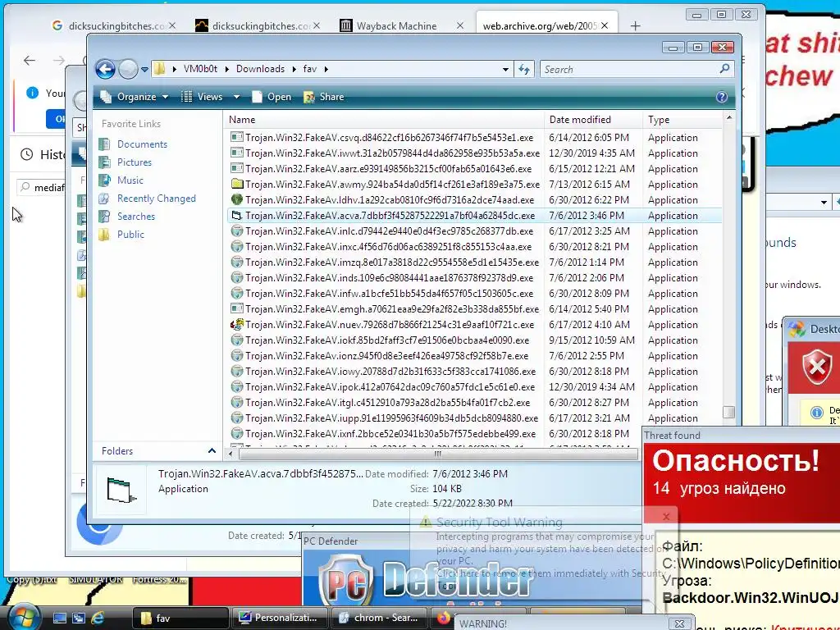Select the Trojan.Win32.FakeAV.iwwt file icon
This screenshot has width=840, height=630.
click(x=237, y=153)
